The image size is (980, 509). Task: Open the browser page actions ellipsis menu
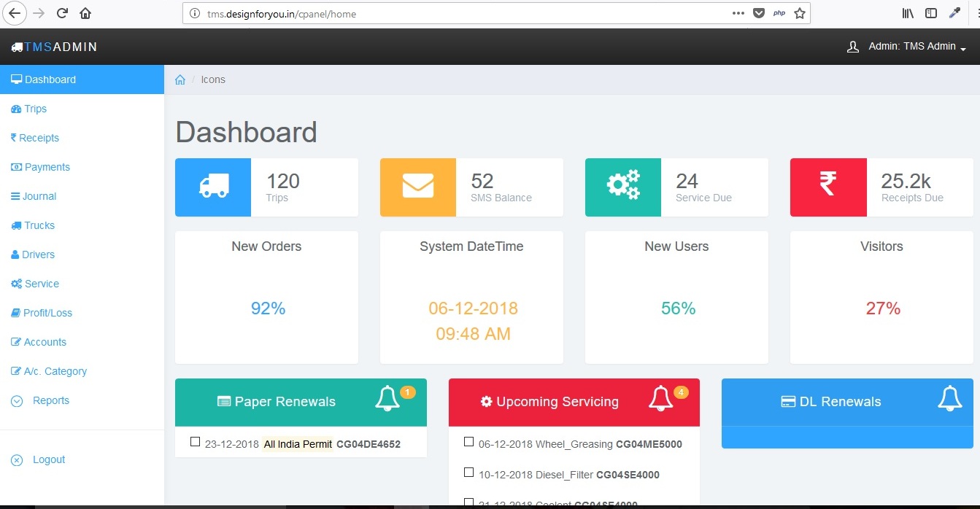point(738,13)
